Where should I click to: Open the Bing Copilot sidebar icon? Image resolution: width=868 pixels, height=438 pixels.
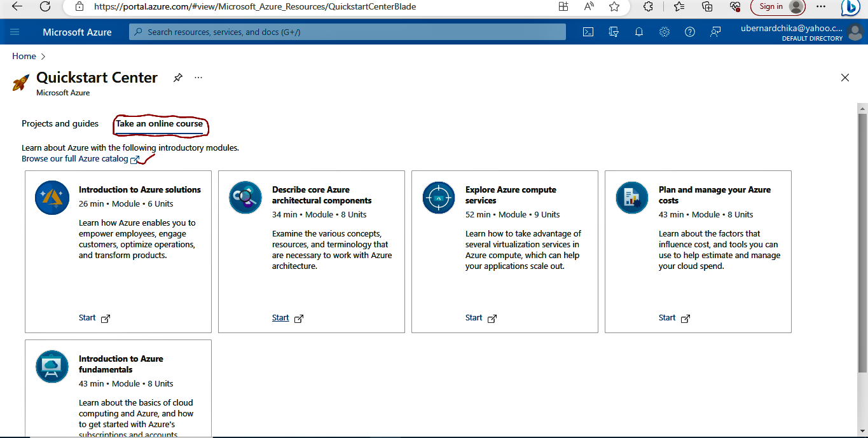(851, 7)
